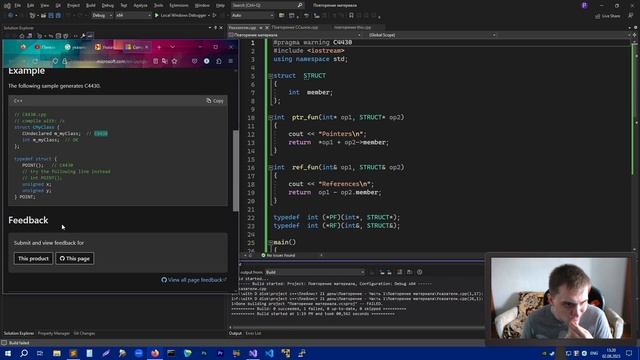Click the Solution Explorer home icon

click(22, 36)
